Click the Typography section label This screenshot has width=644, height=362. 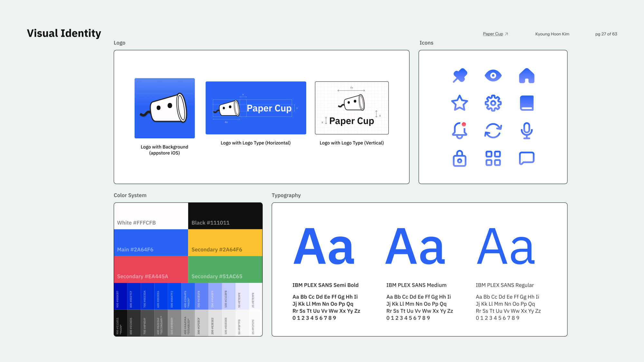click(x=286, y=195)
